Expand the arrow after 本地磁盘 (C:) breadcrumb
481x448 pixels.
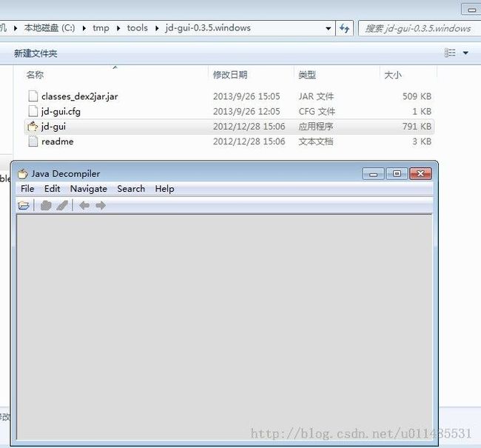[84, 28]
